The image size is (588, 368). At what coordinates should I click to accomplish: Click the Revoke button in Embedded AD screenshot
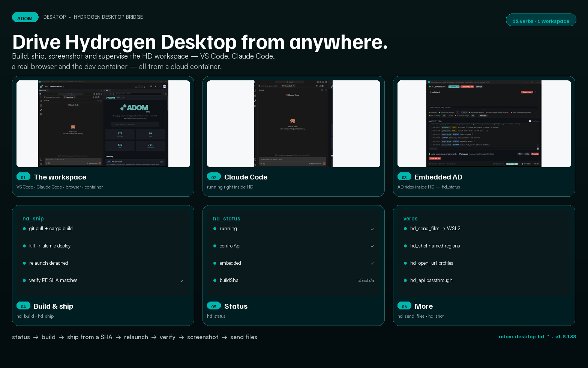coord(535,154)
